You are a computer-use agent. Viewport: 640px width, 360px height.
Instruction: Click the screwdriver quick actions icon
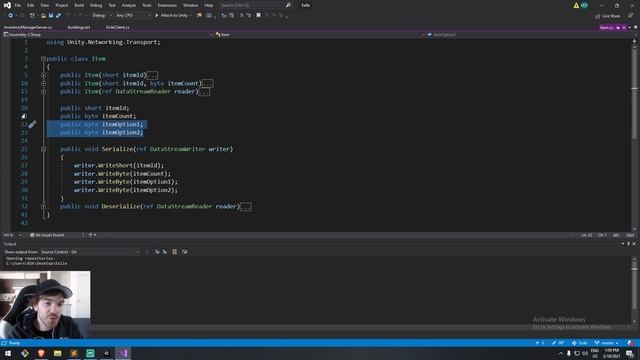coord(32,124)
